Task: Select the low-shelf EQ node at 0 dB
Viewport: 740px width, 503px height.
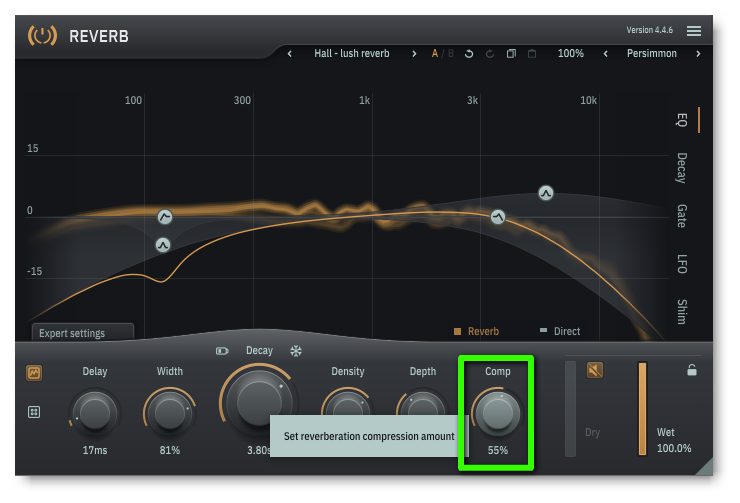Action: pyautogui.click(x=165, y=217)
